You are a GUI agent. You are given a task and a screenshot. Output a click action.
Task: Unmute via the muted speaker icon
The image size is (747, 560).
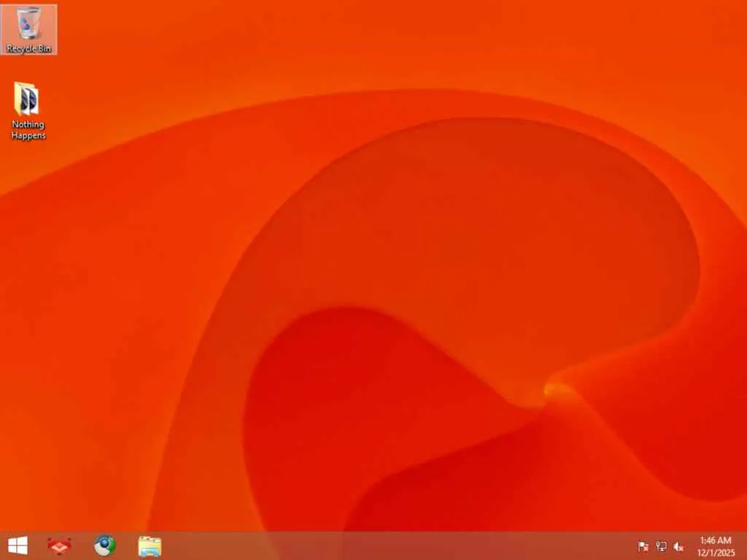(x=678, y=546)
